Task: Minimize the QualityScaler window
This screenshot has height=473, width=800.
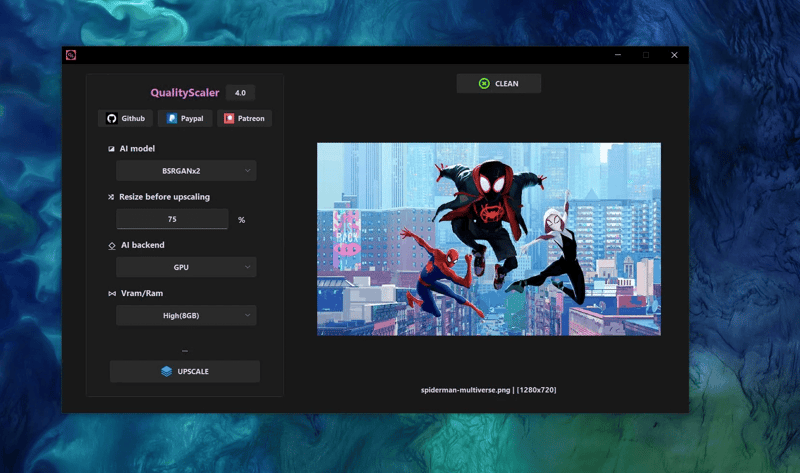Action: 618,55
